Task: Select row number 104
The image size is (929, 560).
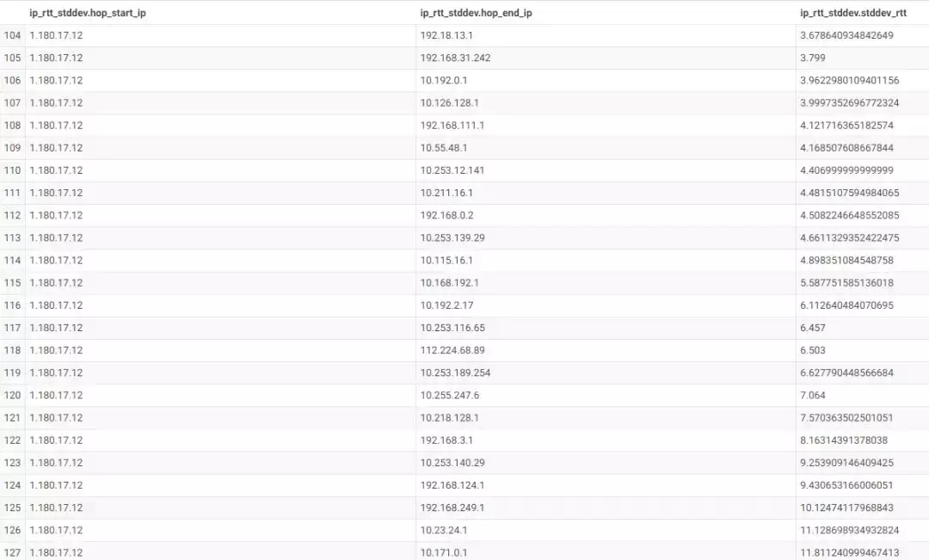Action: click(x=12, y=35)
